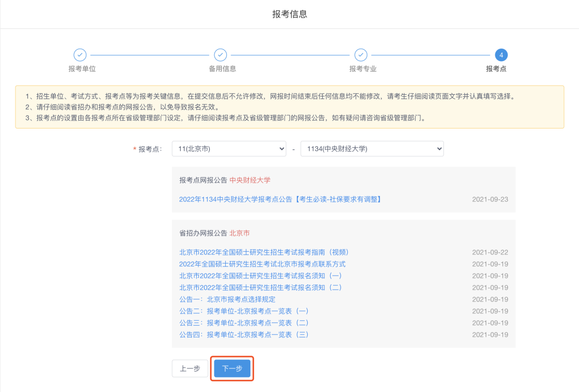This screenshot has height=392, width=579.
Task: Click the 省招办网报公告 heading
Action: (x=203, y=233)
